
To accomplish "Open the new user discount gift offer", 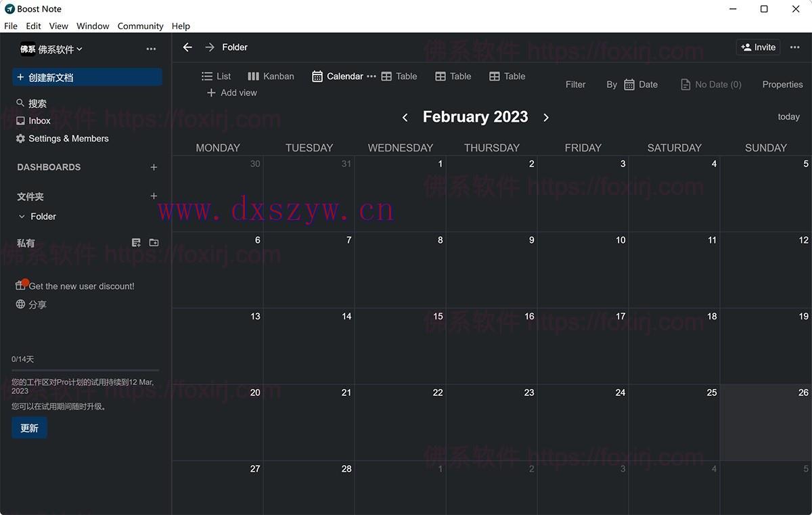I will click(x=75, y=286).
